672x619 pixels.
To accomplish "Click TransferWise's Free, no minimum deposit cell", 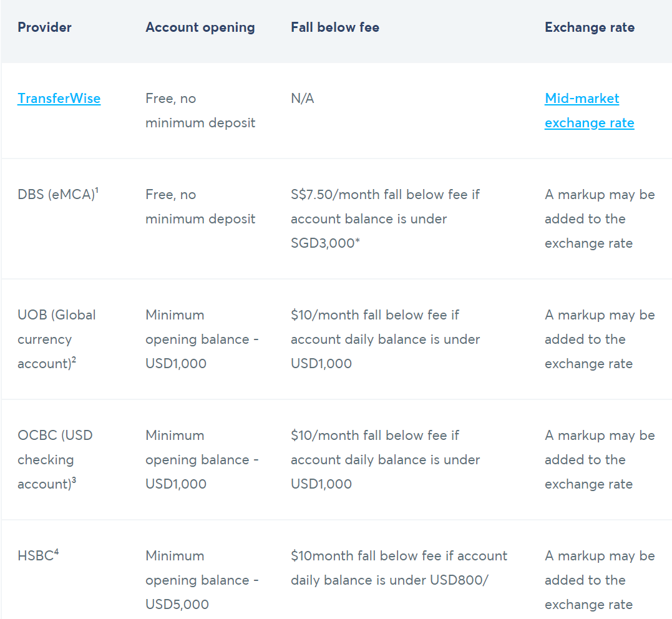I will pos(200,110).
